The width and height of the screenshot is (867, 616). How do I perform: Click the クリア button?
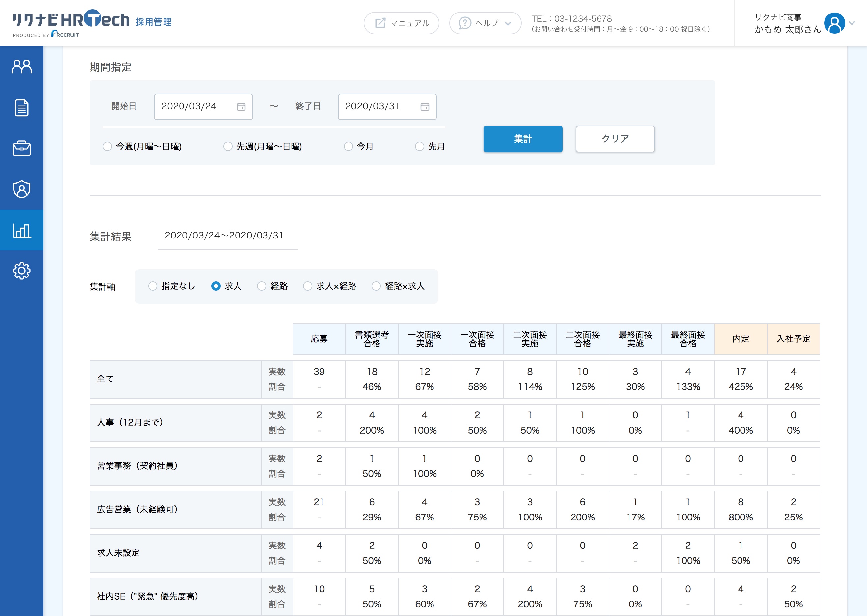click(x=615, y=139)
